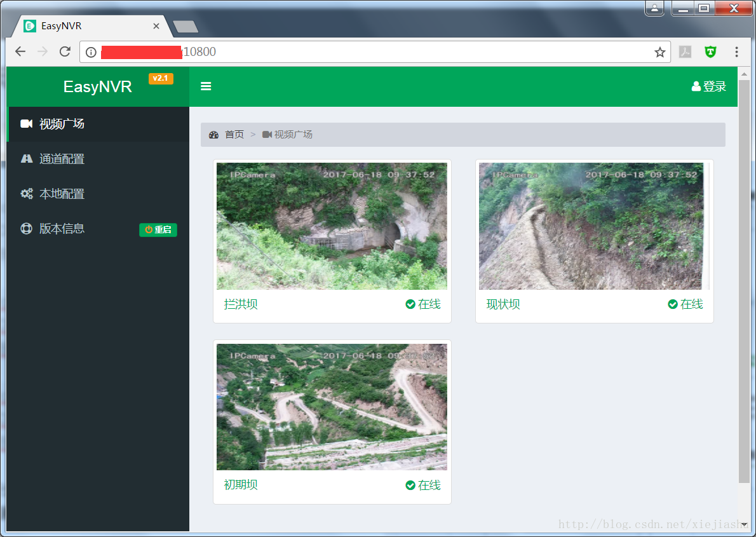Click the dashboard icon in breadcrumb

(213, 135)
